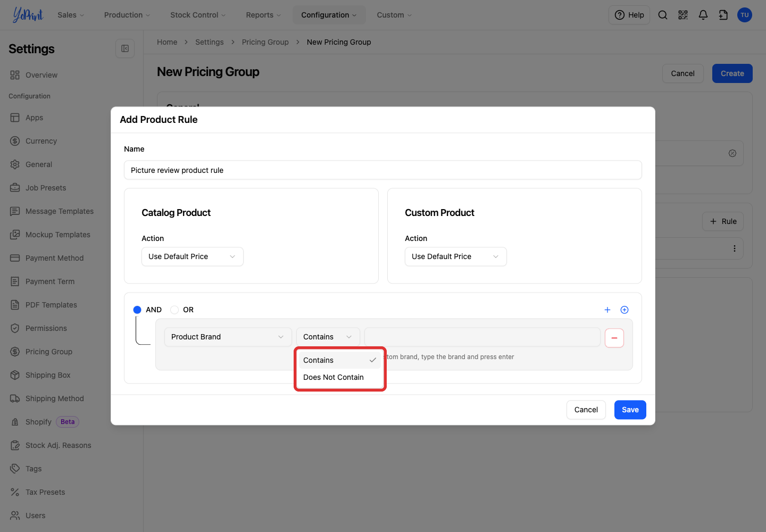The width and height of the screenshot is (766, 532).
Task: Select the AND condition radio
Action: pyautogui.click(x=137, y=310)
